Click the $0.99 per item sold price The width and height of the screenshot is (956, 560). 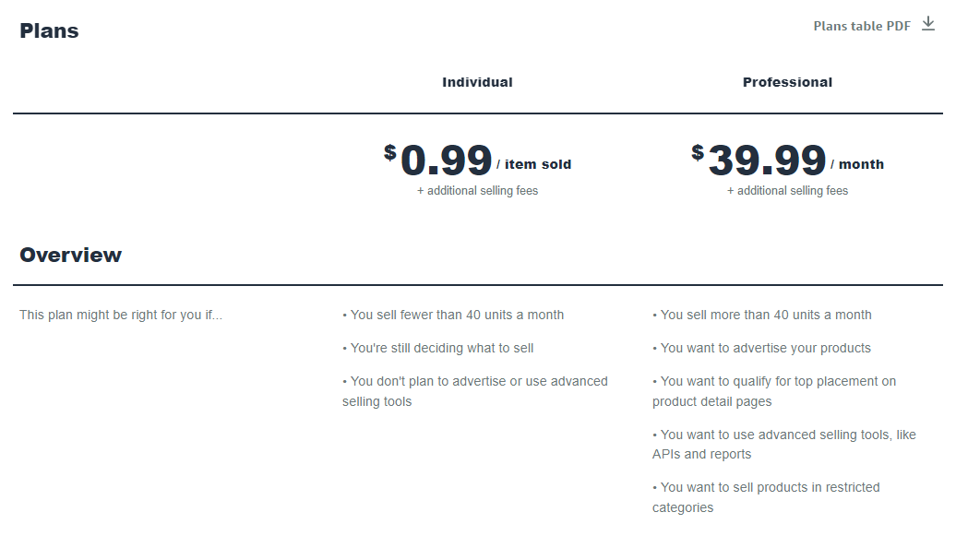[477, 161]
